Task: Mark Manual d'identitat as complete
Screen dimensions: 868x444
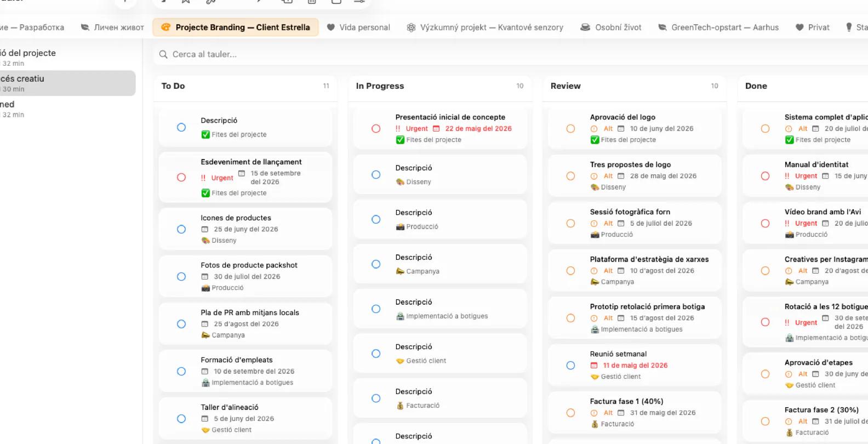Action: (x=765, y=176)
